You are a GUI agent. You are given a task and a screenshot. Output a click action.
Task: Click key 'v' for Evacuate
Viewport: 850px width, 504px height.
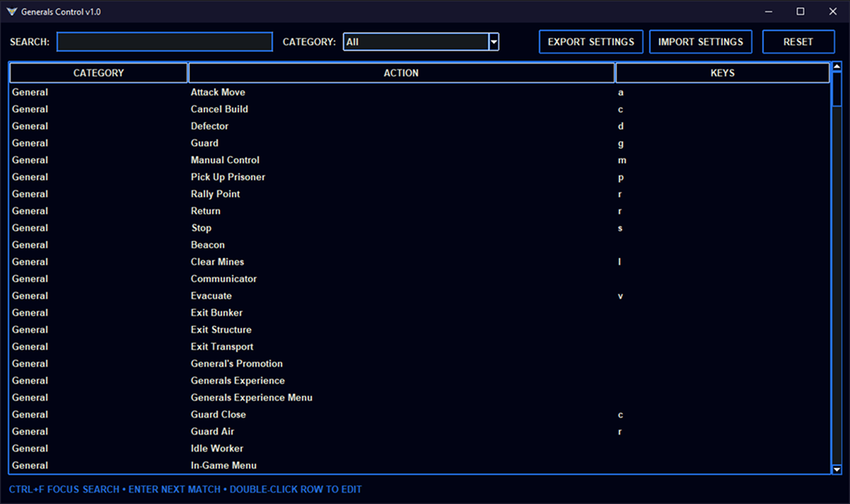(620, 296)
